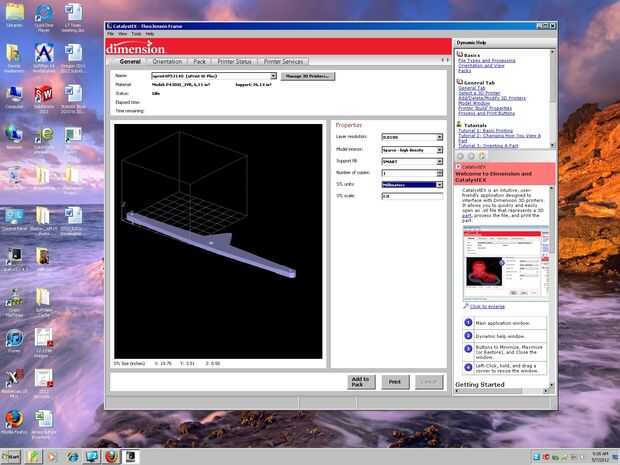The width and height of the screenshot is (620, 465).
Task: Switch to the Printer Services tab
Action: [x=284, y=61]
